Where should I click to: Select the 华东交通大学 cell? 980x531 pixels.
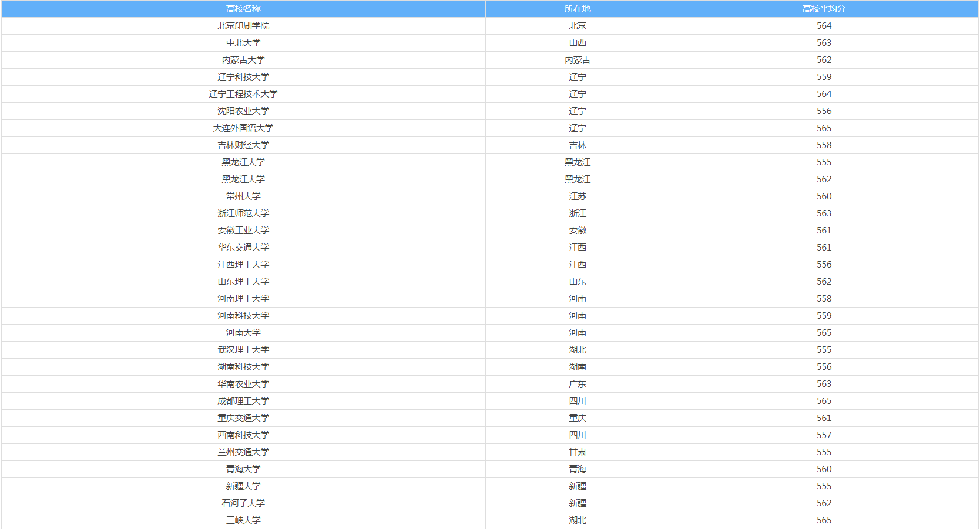[243, 248]
